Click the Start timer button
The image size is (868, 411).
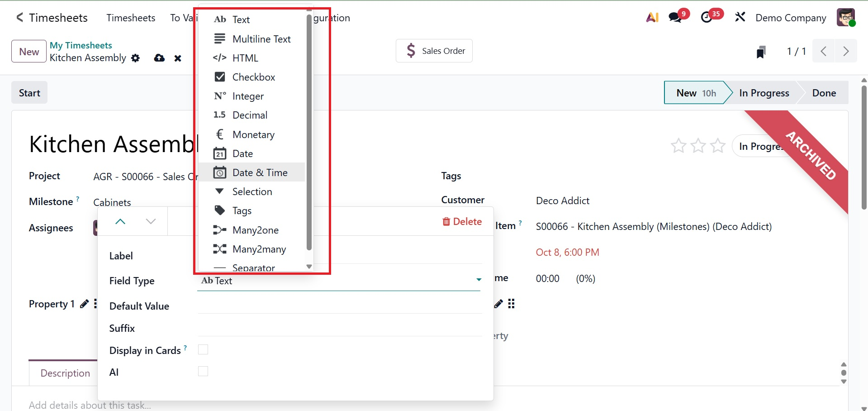click(x=29, y=93)
